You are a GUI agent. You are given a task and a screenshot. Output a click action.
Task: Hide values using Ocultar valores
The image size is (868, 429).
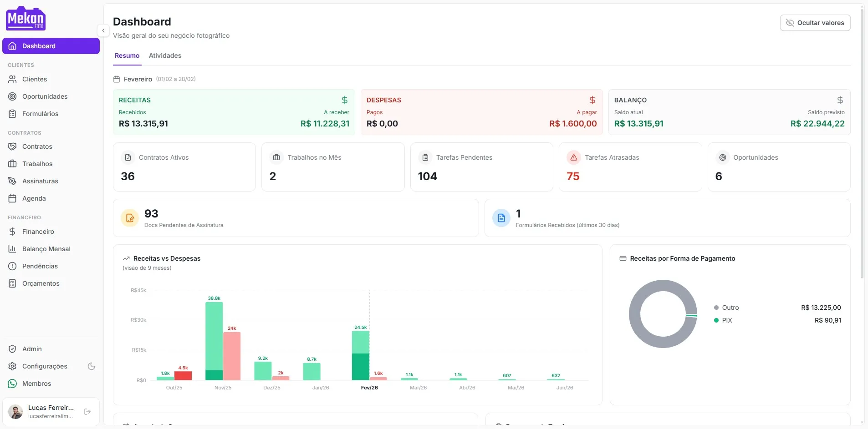coord(815,22)
